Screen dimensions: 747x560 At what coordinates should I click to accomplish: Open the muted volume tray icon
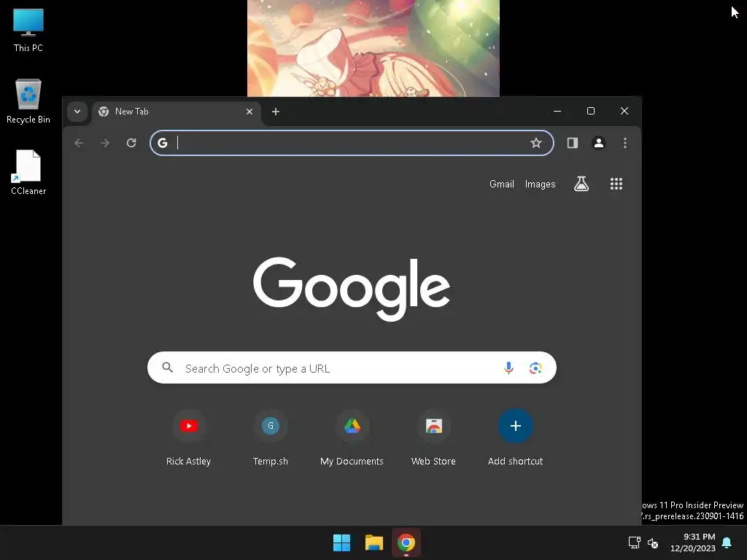tap(653, 542)
